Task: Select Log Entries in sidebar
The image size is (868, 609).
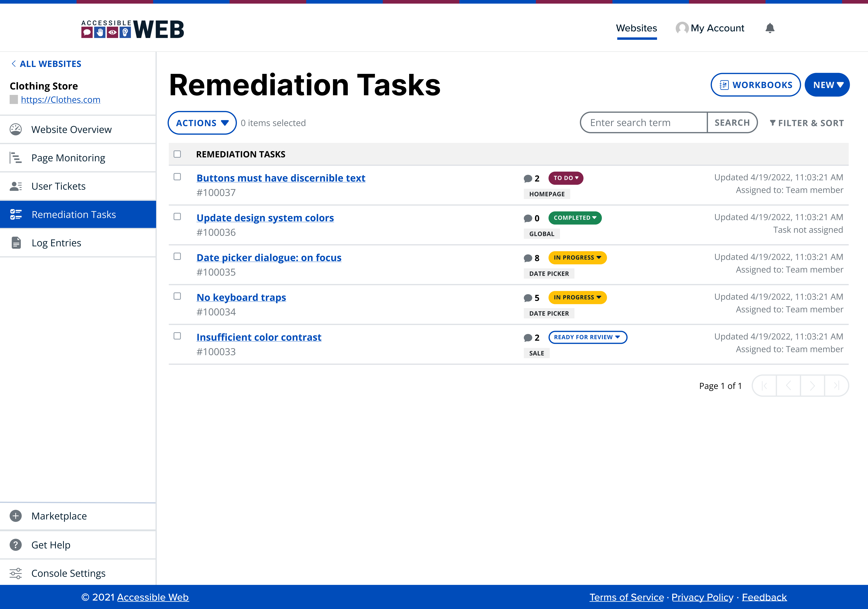Action: 78,243
